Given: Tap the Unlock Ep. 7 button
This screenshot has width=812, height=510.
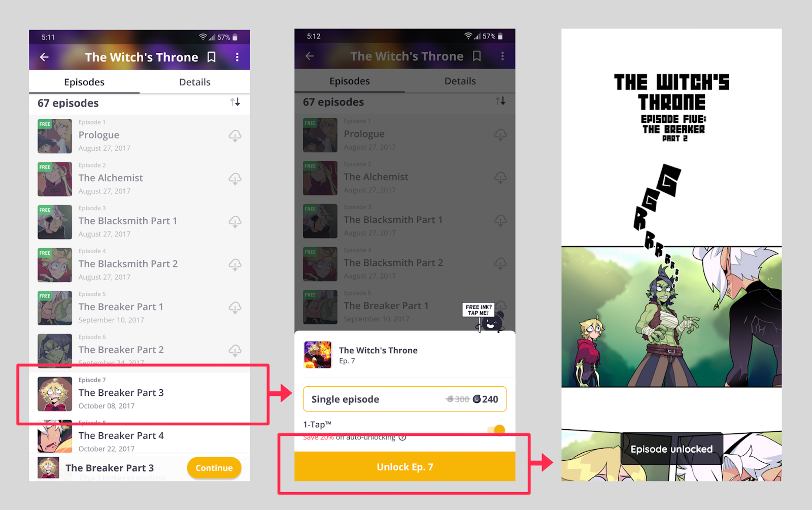Looking at the screenshot, I should click(404, 466).
